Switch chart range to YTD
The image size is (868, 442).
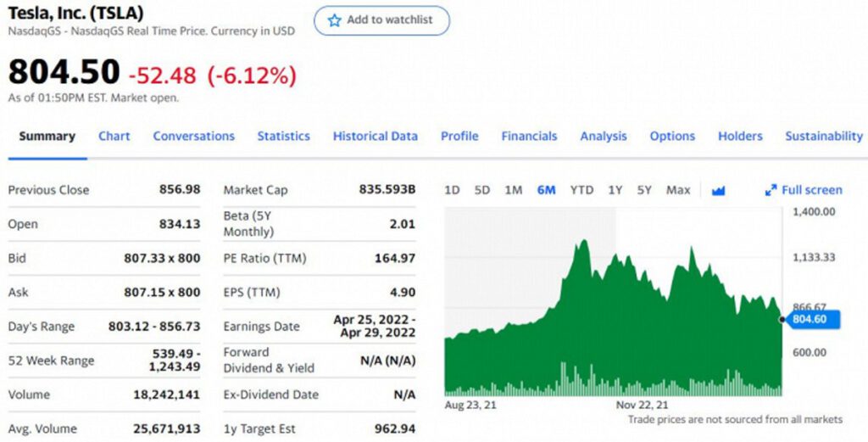(581, 190)
